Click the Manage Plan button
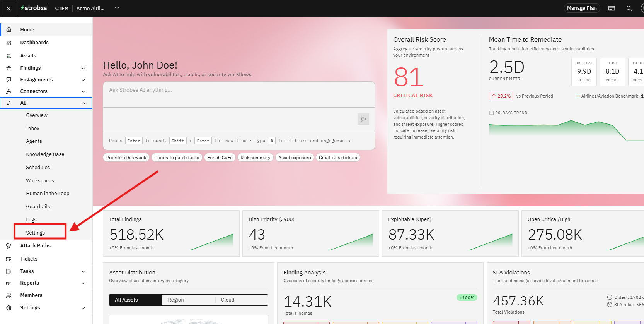Viewport: 644px width, 324px height. pos(582,8)
